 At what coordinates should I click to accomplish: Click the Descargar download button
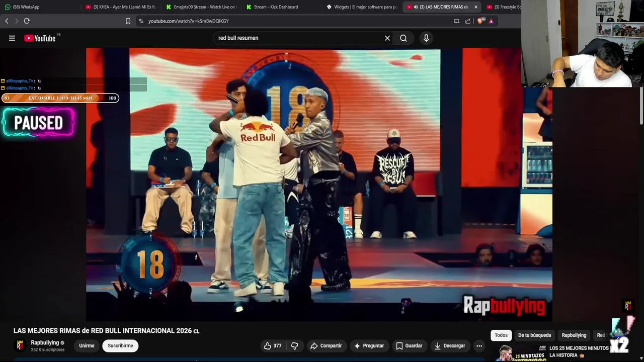tap(450, 346)
